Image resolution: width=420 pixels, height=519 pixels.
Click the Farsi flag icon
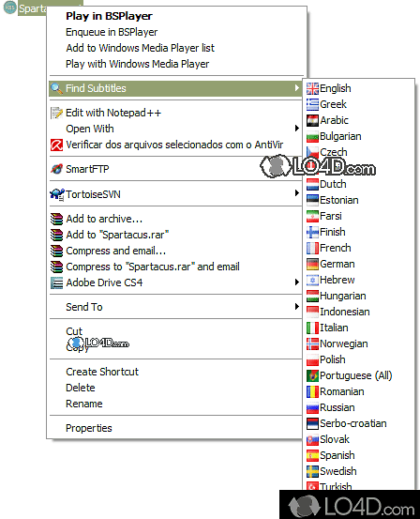pos(312,216)
